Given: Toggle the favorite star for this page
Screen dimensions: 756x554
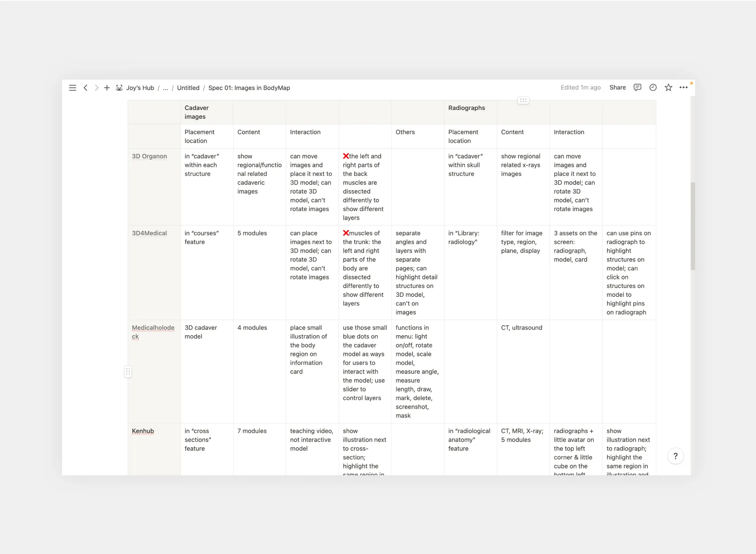Looking at the screenshot, I should [668, 87].
